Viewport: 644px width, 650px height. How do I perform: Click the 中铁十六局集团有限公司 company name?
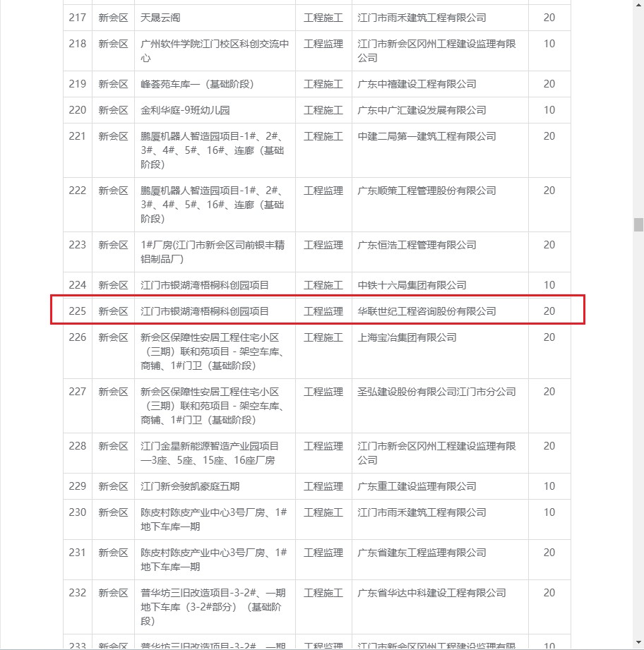pos(412,285)
